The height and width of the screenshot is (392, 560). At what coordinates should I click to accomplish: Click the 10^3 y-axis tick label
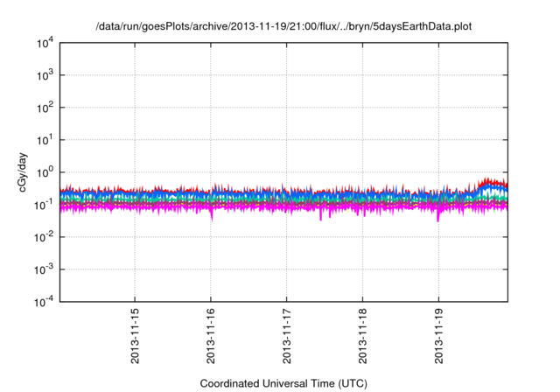[45, 75]
